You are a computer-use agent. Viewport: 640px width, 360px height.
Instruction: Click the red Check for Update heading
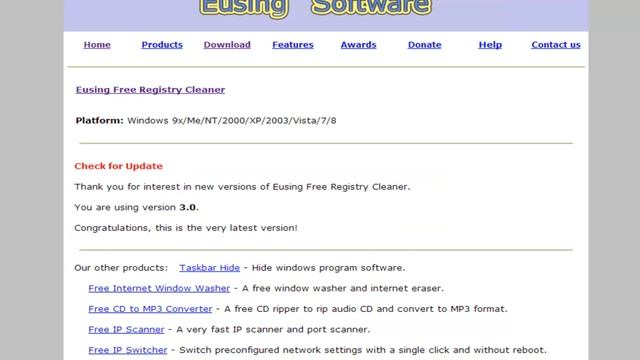118,166
